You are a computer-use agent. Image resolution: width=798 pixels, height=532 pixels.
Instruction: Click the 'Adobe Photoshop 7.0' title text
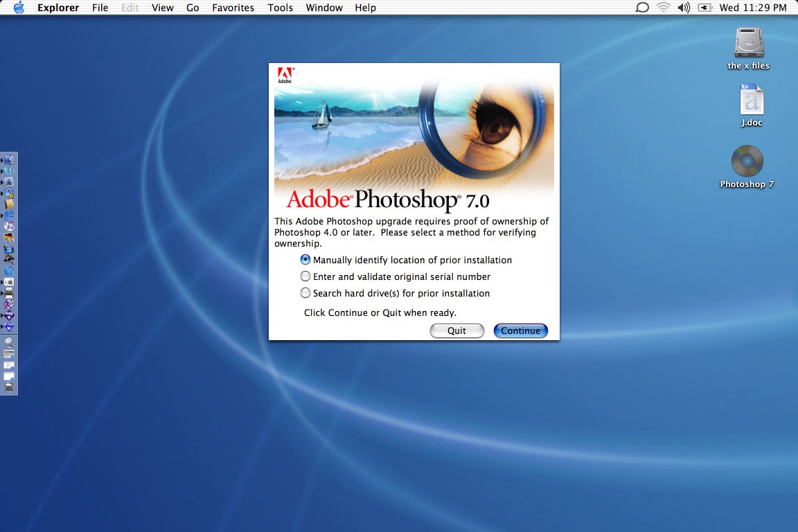point(388,199)
